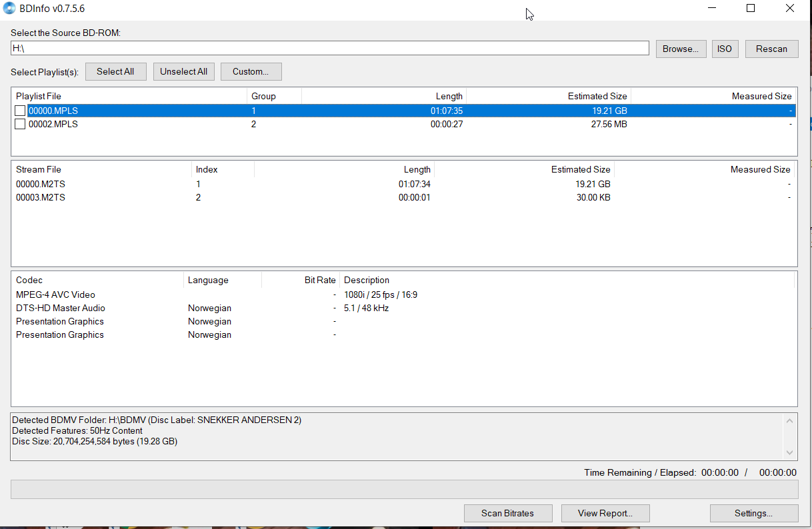Sort playlists by Measured Size header
The image size is (812, 529).
coord(713,96)
